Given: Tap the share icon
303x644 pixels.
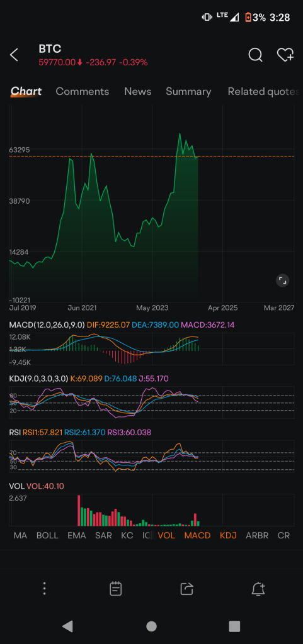Looking at the screenshot, I should 186,589.
